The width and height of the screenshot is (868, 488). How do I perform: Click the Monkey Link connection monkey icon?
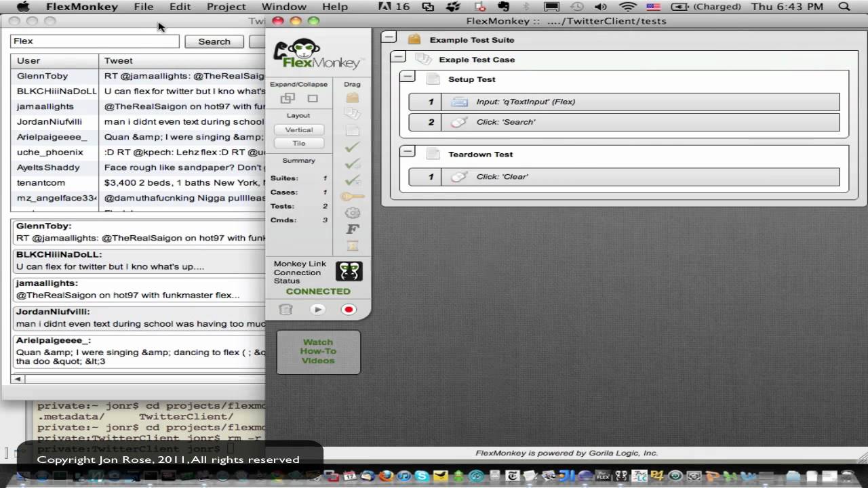(349, 271)
